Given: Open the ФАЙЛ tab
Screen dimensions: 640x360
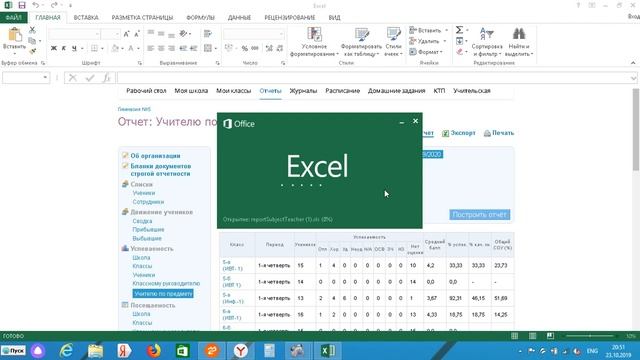Looking at the screenshot, I should tap(13, 18).
